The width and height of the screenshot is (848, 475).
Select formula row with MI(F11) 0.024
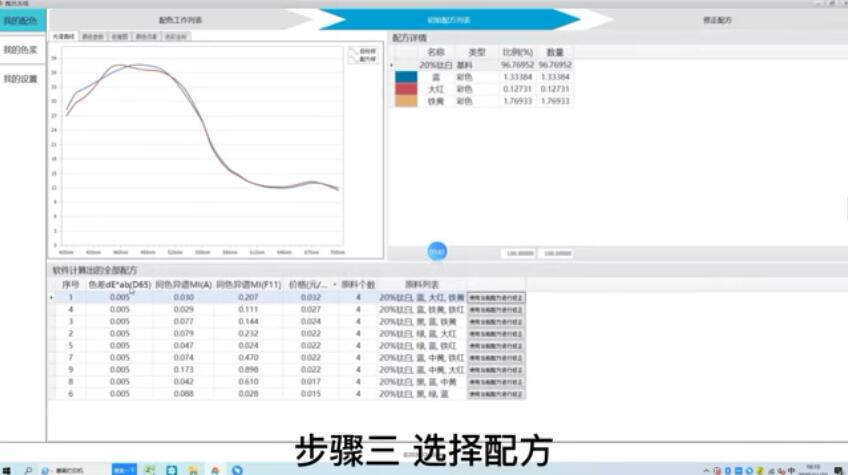click(x=287, y=346)
